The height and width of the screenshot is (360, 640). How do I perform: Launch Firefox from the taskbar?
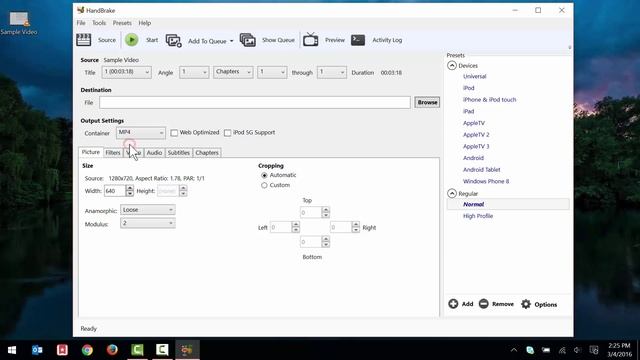tap(112, 350)
